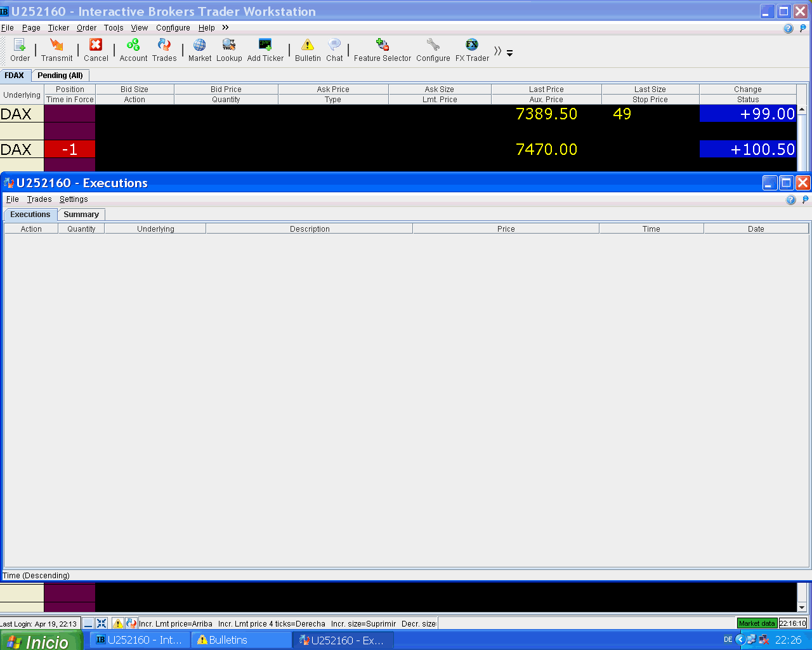Click the scroll up arrow in ticker grid
This screenshot has width=812, height=650.
(x=802, y=110)
